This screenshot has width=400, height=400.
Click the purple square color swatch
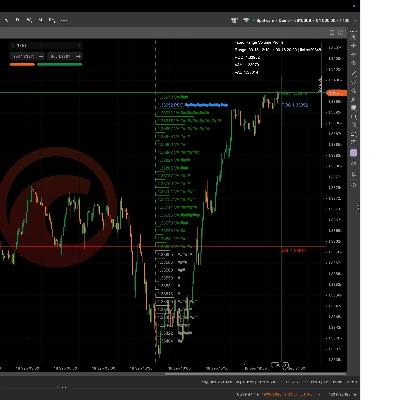tap(354, 153)
